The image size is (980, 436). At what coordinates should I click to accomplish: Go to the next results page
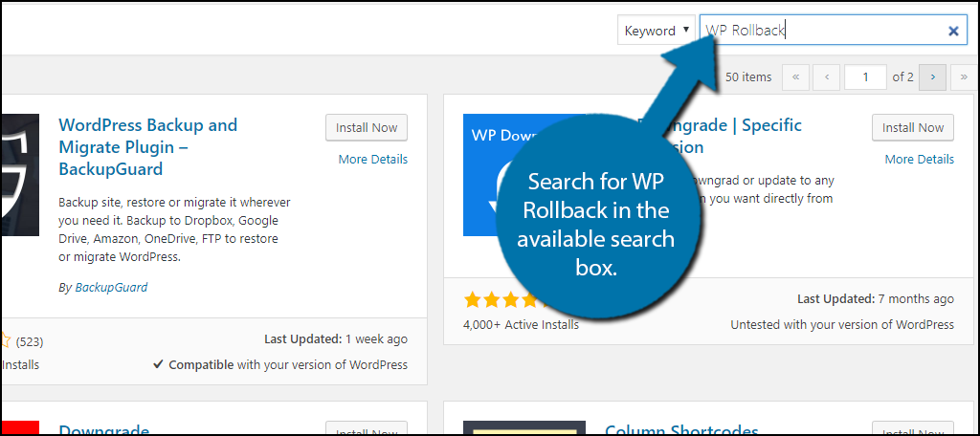932,77
